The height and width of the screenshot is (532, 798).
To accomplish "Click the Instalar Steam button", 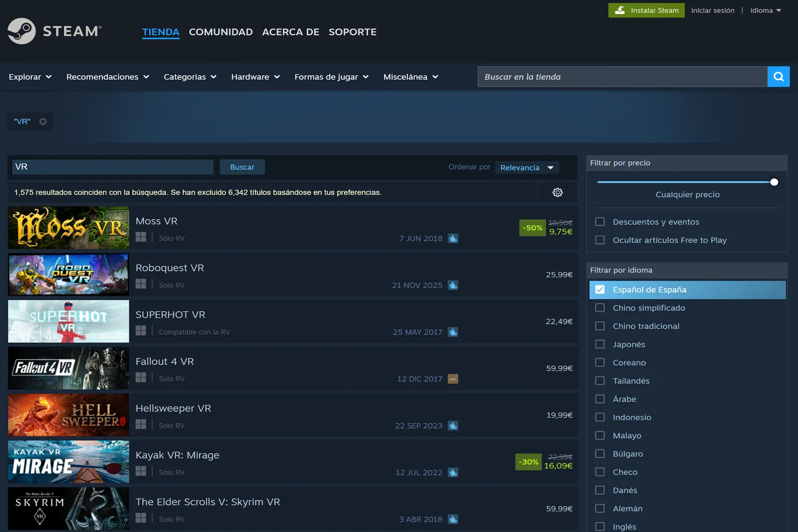I will (x=646, y=10).
